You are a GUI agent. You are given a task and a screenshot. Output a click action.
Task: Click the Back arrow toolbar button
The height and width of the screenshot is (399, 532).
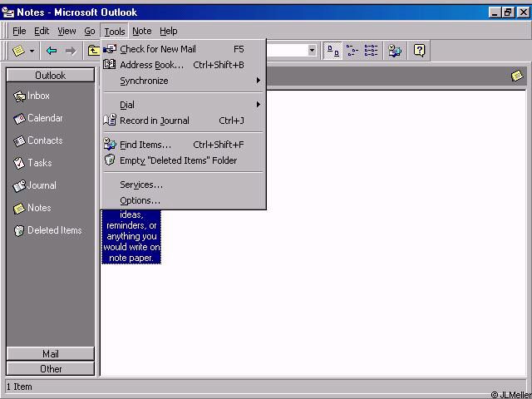point(52,51)
